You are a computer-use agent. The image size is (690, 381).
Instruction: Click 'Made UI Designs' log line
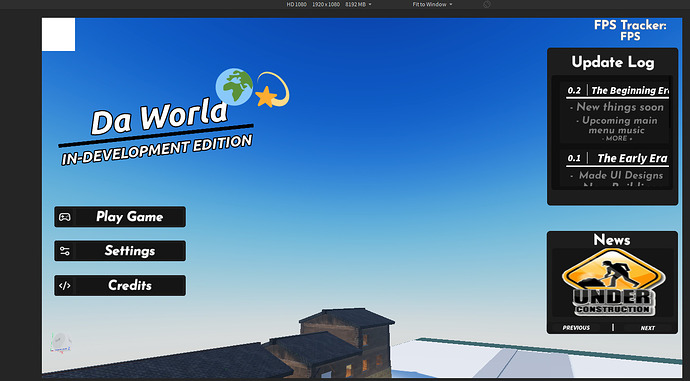617,175
